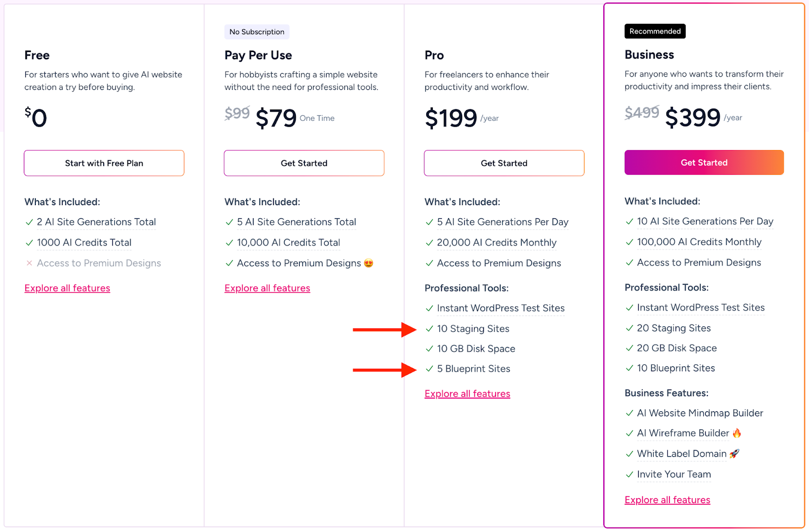This screenshot has width=809, height=532.
Task: Click the heart-eyes emoji beside Premium Designs
Action: coord(370,263)
